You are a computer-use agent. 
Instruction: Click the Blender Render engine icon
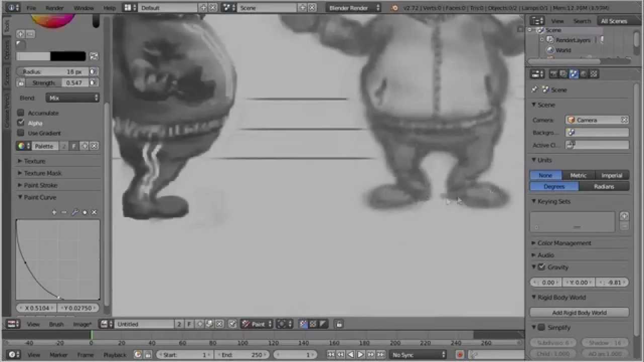tap(394, 8)
